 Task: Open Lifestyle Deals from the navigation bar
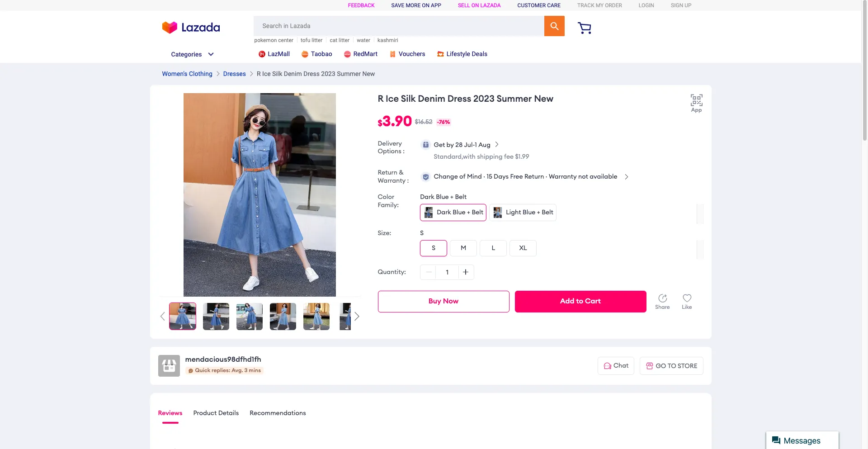click(x=462, y=54)
